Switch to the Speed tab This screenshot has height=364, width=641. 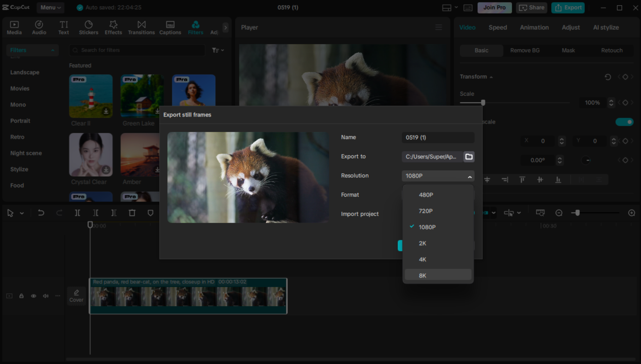coord(498,27)
